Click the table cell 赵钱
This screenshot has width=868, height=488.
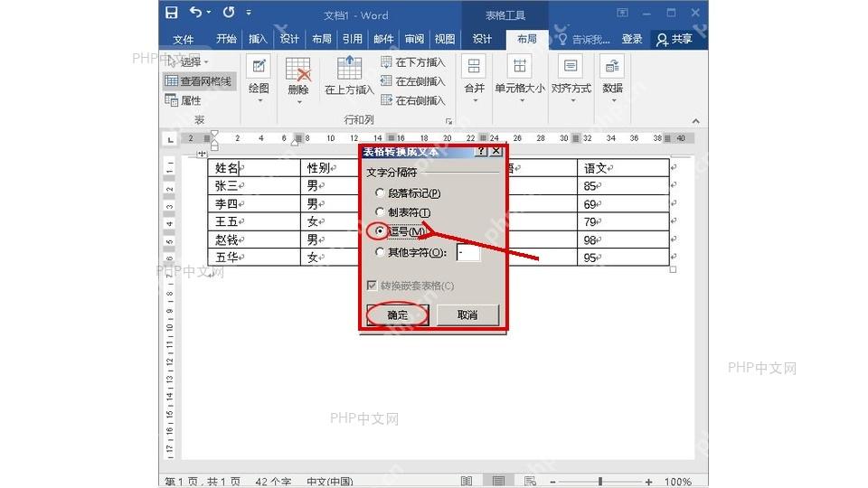tap(253, 239)
